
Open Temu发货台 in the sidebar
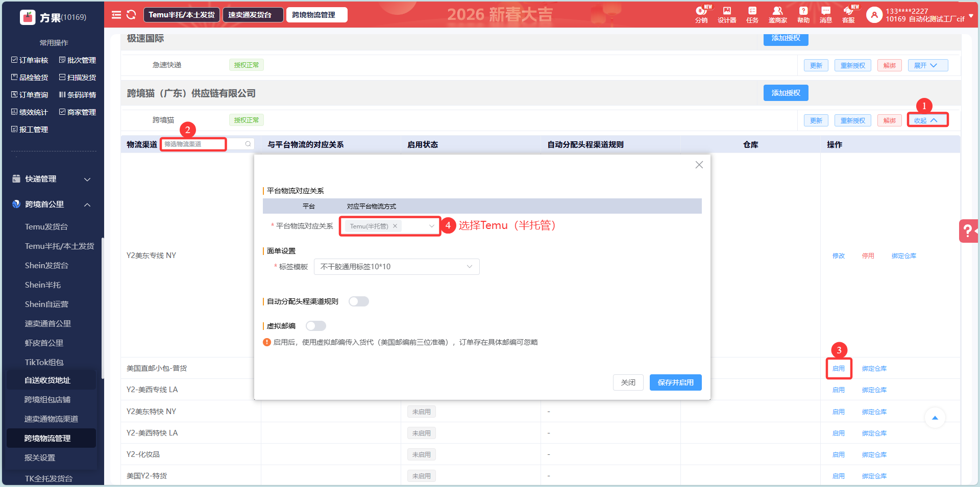pos(46,226)
